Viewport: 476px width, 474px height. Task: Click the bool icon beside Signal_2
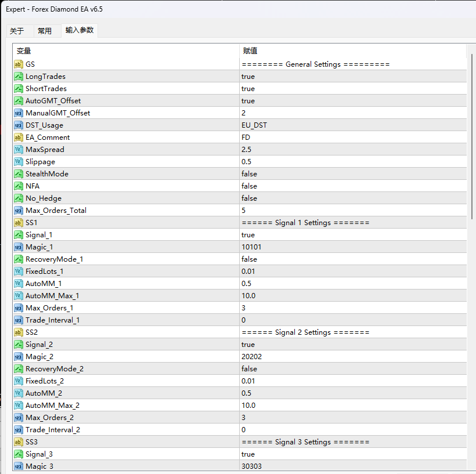pos(18,345)
